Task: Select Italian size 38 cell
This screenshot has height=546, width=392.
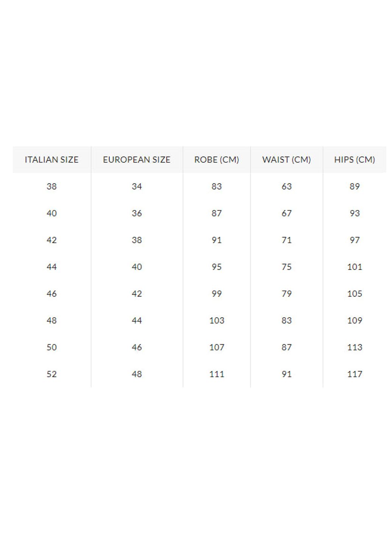Action: tap(52, 187)
